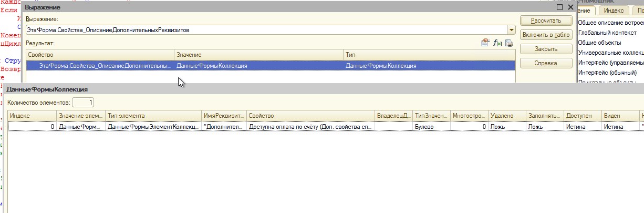Click the Ложь value in the Удалено column
Screen dimensions: 644x213
click(x=507, y=127)
